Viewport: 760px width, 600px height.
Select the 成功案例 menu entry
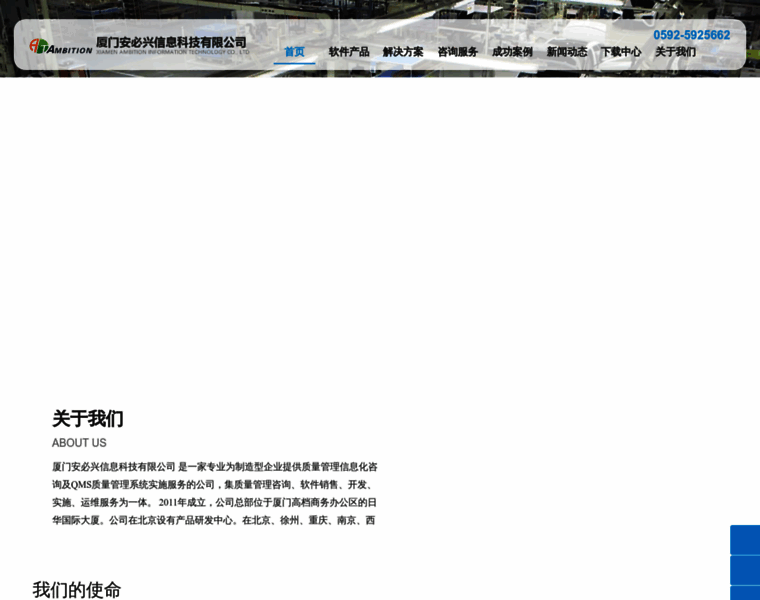point(512,52)
